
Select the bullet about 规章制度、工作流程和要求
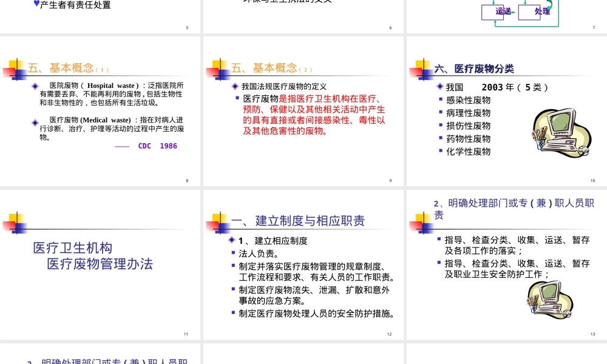coord(317,272)
